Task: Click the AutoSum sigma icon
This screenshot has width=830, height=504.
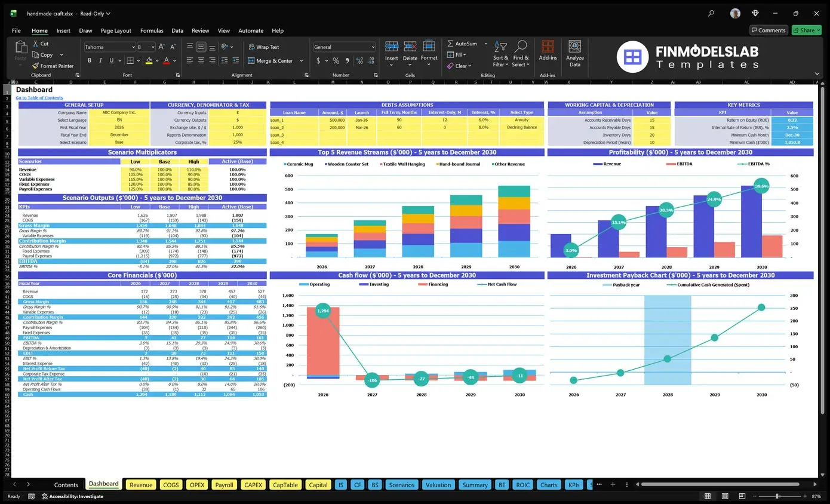Action: click(x=450, y=44)
